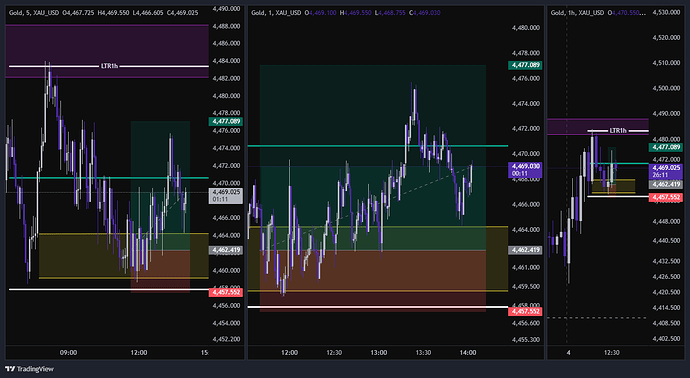Select the Gold 1h chart title
This screenshot has height=378, width=690.
[578, 13]
